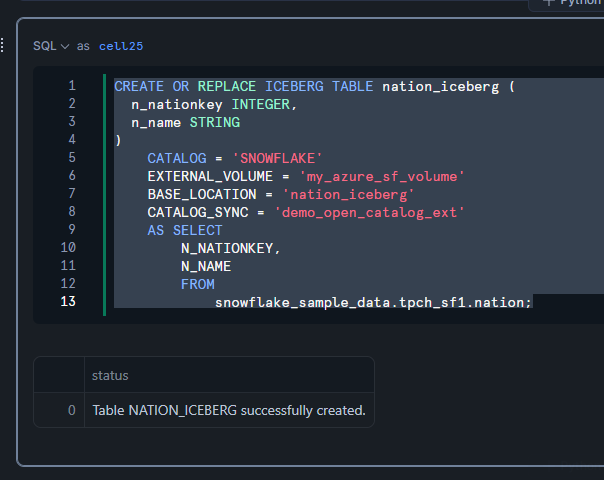Click the 'my_azure_sf_volume' string value

[x=382, y=176]
